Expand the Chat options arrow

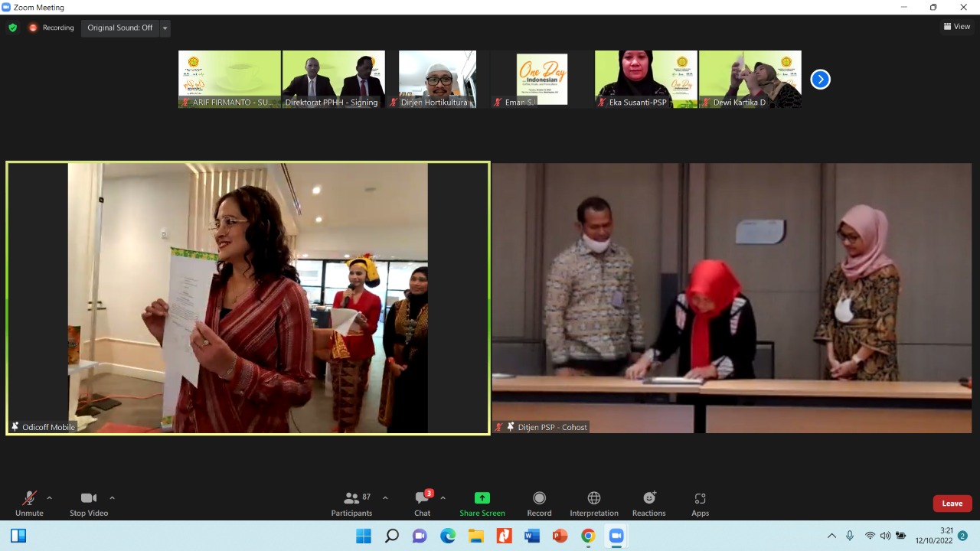click(x=443, y=497)
